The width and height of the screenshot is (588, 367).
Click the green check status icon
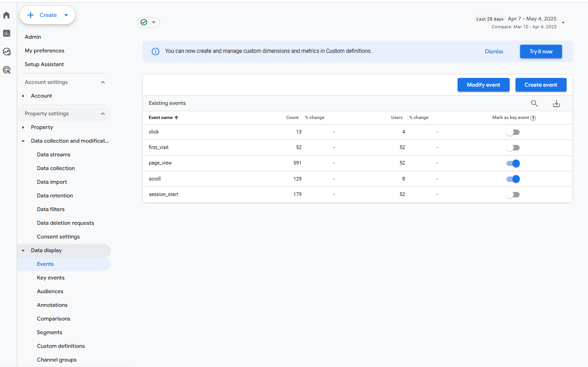coord(144,22)
